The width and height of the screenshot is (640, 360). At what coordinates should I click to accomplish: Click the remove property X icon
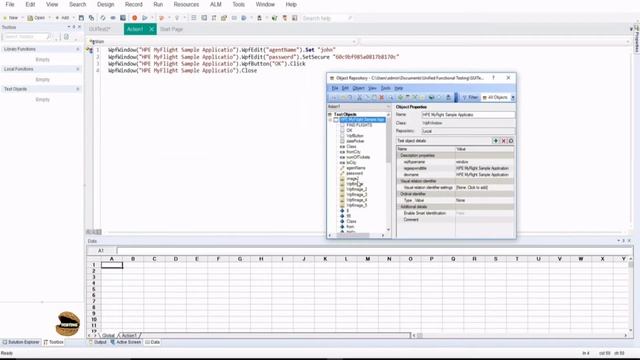[x=503, y=141]
